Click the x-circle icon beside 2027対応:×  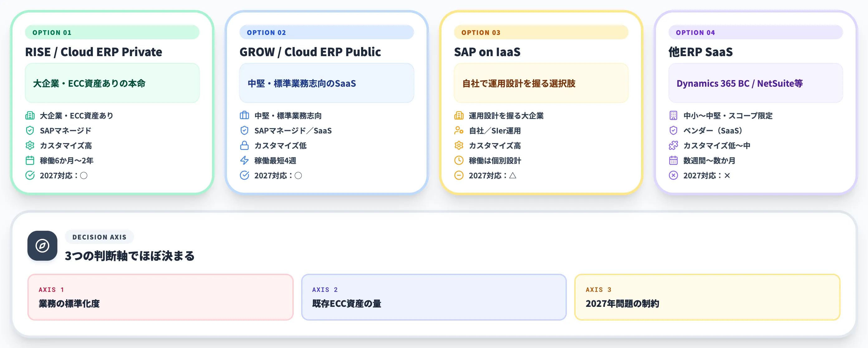[673, 175]
